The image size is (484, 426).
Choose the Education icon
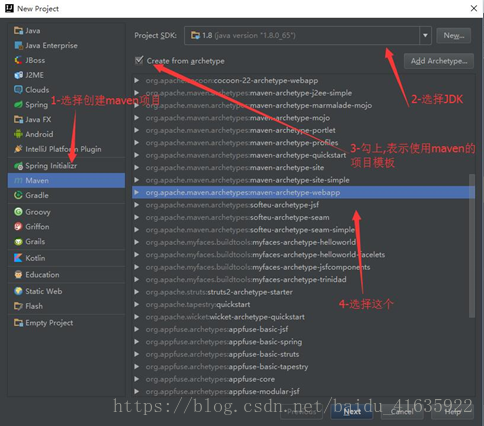click(x=18, y=275)
